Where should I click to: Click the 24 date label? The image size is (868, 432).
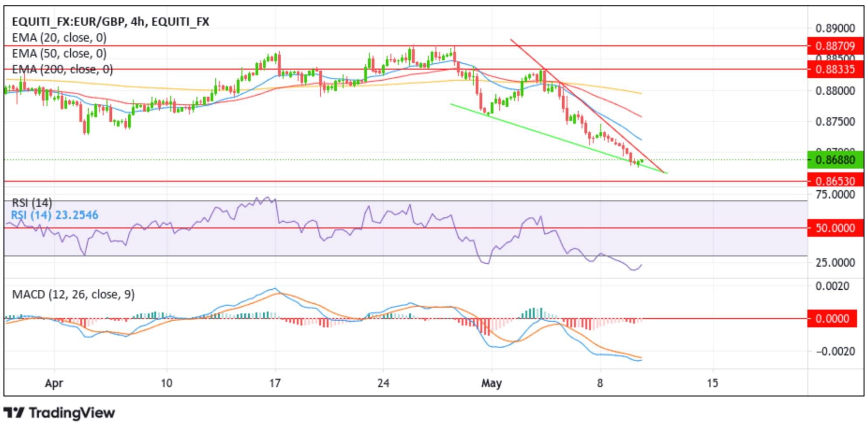383,383
